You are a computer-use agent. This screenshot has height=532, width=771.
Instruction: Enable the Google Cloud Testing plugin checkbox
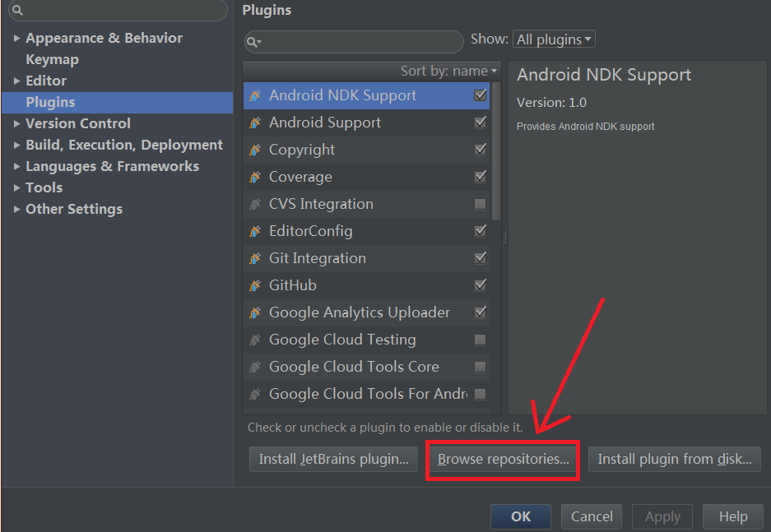click(x=481, y=340)
